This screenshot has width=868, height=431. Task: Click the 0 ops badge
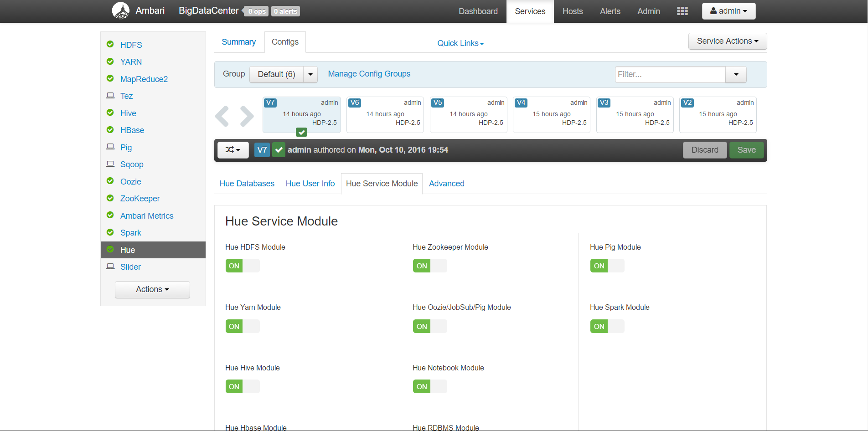257,11
